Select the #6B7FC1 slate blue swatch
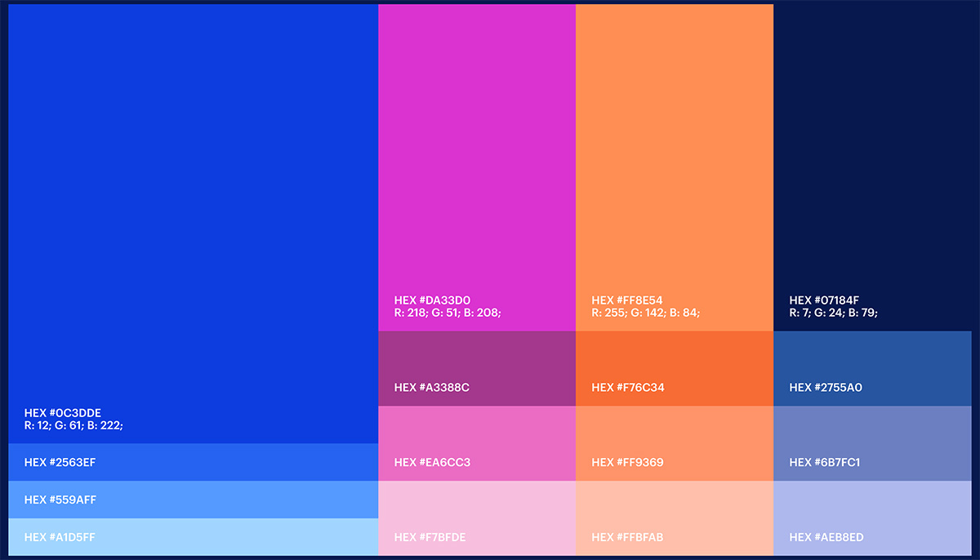 point(872,443)
